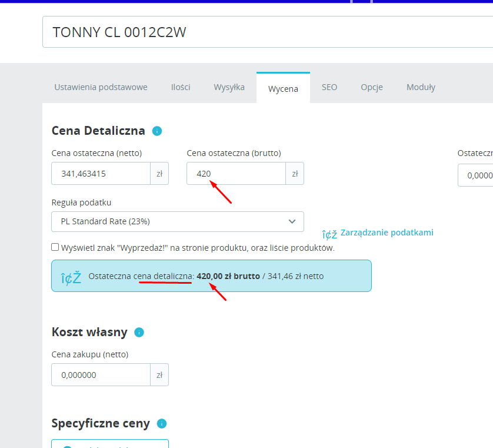Click zł currency addon of brutto price field
Screen dimensions: 493x448
click(295, 173)
